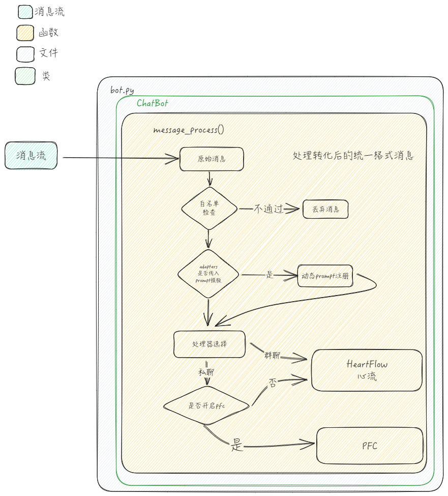Select the bot.py label text
Viewport: 448px width, 496px height.
122,90
